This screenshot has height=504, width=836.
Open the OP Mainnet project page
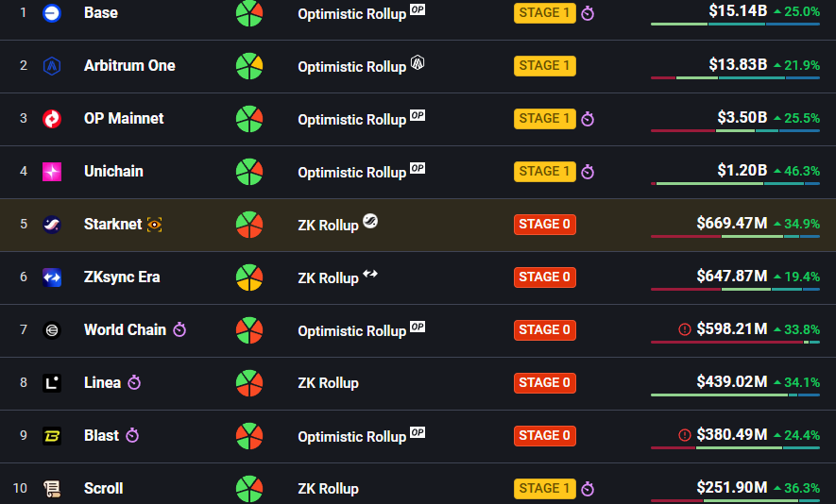(x=123, y=119)
